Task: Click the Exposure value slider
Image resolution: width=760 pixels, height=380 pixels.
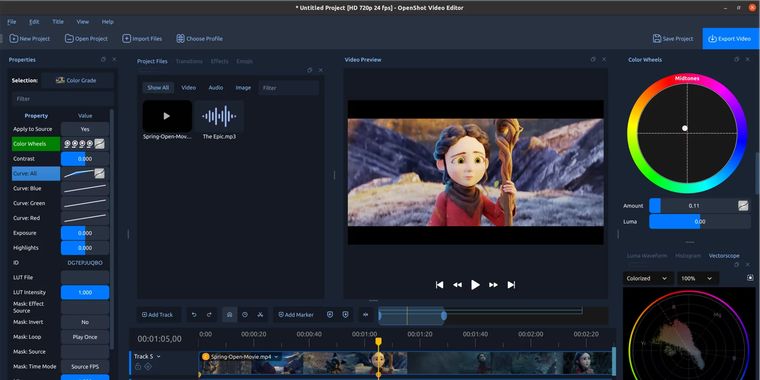Action: pos(85,233)
